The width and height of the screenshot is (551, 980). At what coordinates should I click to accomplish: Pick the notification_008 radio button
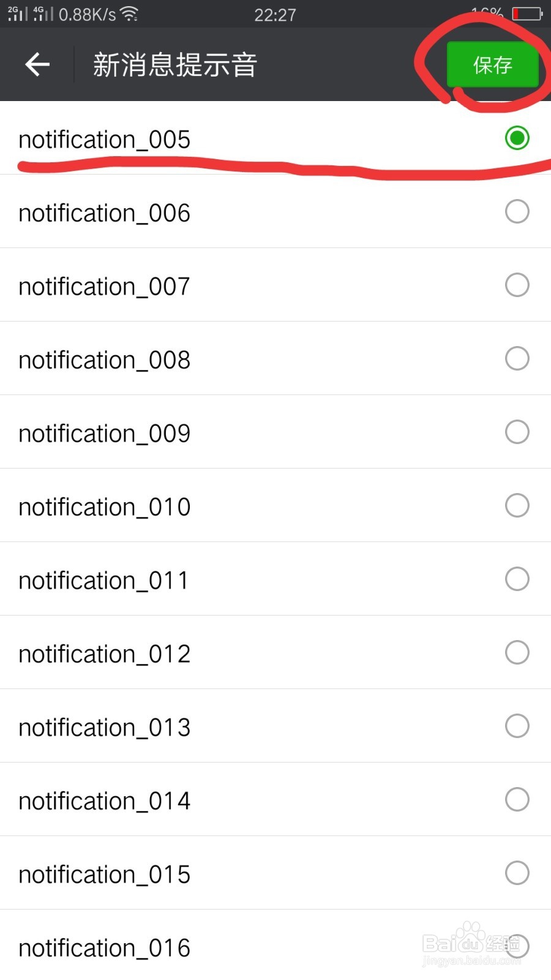point(517,358)
